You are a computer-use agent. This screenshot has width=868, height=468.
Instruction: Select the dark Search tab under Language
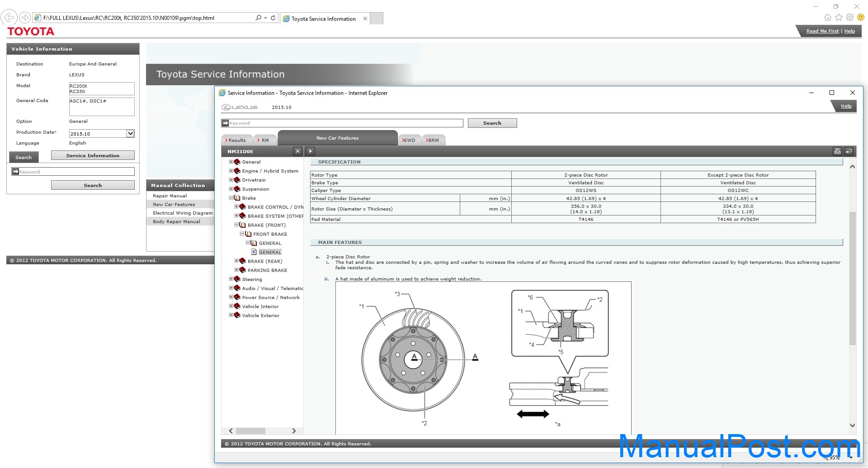point(24,157)
